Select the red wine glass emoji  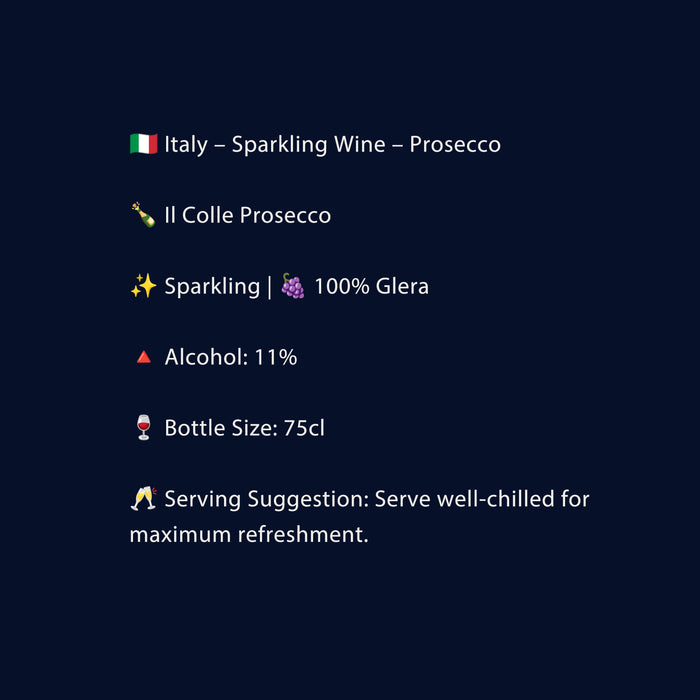tap(143, 429)
